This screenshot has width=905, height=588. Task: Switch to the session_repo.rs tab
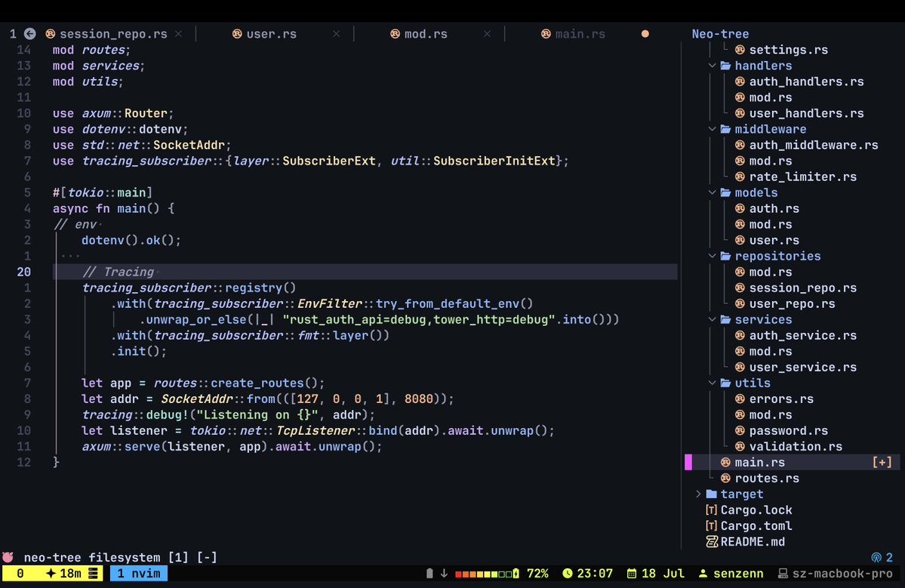[x=113, y=34]
